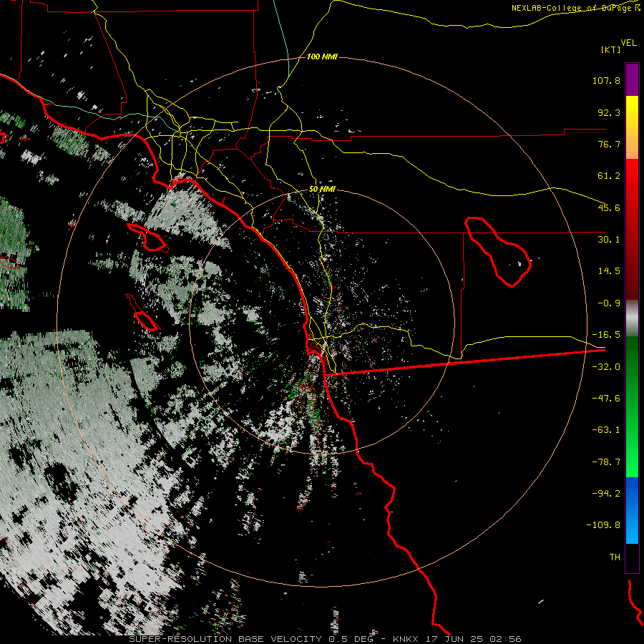This screenshot has width=644, height=644.
Task: Click the "50 NMI" range ring label
Action: [x=322, y=190]
